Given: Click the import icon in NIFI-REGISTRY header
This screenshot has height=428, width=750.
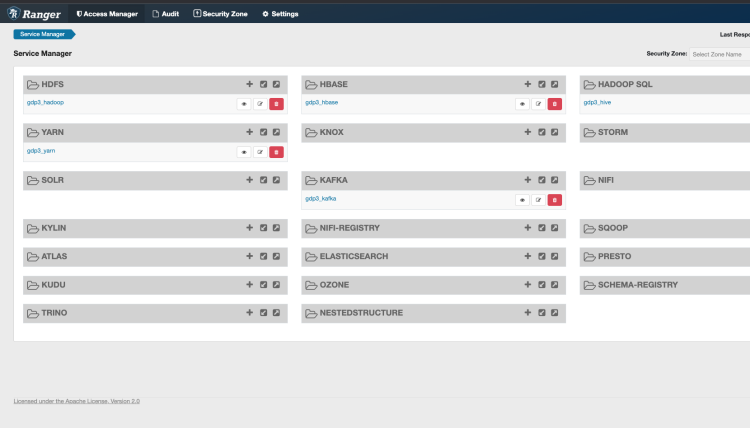Looking at the screenshot, I should [x=541, y=228].
